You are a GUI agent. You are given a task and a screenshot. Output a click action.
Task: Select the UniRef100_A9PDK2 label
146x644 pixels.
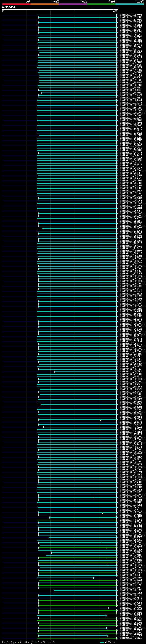(x=131, y=537)
